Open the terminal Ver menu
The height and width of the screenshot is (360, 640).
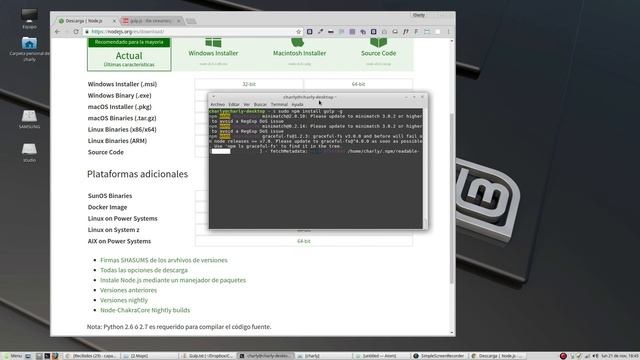(247, 104)
